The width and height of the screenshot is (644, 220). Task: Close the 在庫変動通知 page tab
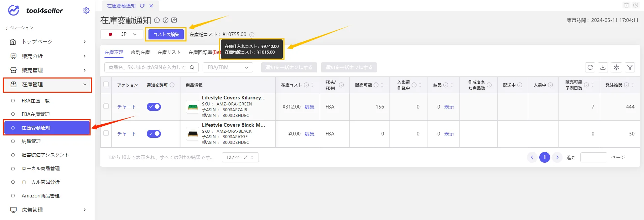tap(151, 6)
